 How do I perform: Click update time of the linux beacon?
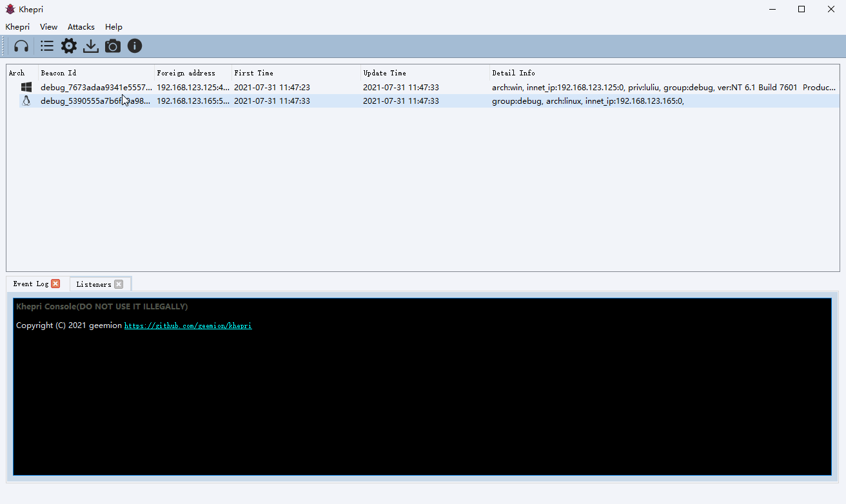(401, 101)
